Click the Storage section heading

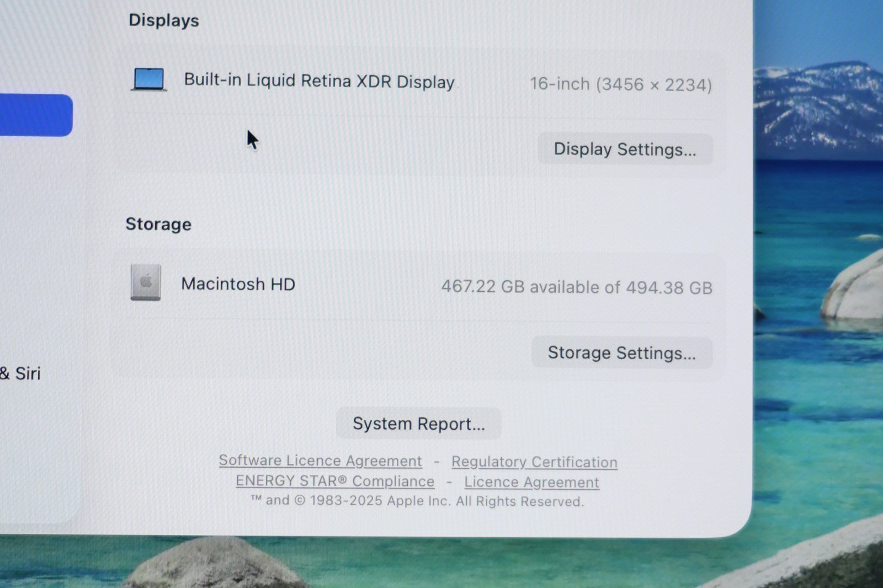pos(158,224)
